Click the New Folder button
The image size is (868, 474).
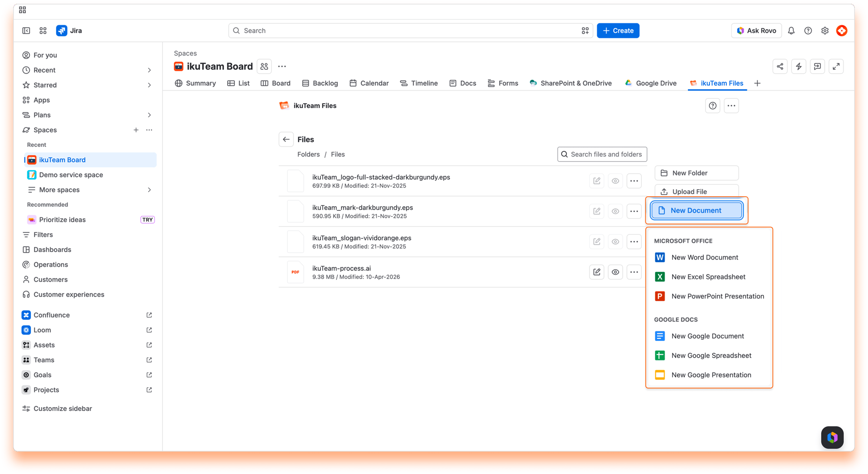point(697,173)
